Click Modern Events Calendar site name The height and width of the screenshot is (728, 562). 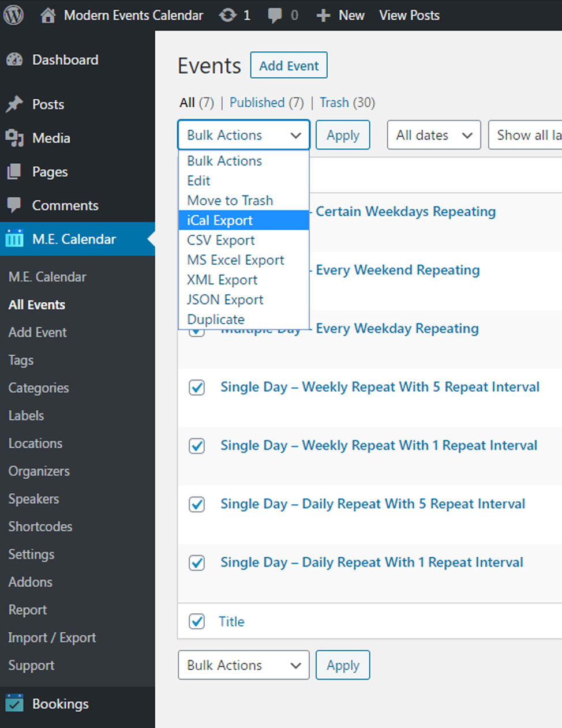133,16
